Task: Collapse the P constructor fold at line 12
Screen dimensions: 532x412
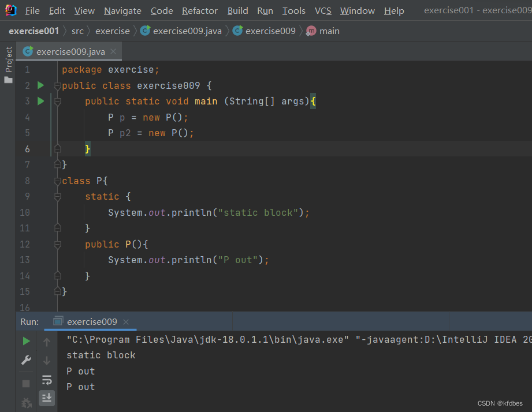Action: pyautogui.click(x=57, y=244)
